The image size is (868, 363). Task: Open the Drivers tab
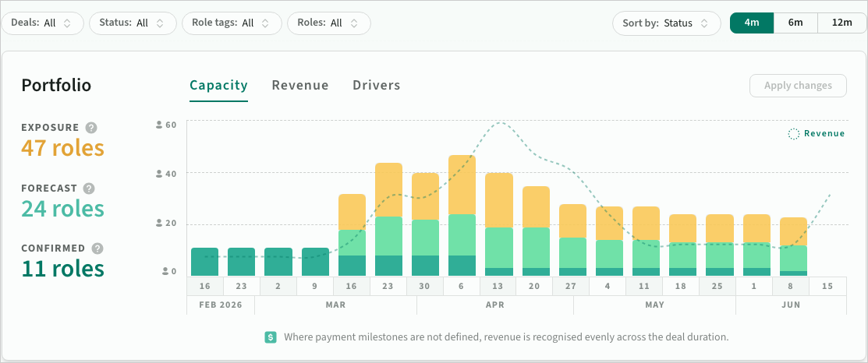[x=376, y=86]
